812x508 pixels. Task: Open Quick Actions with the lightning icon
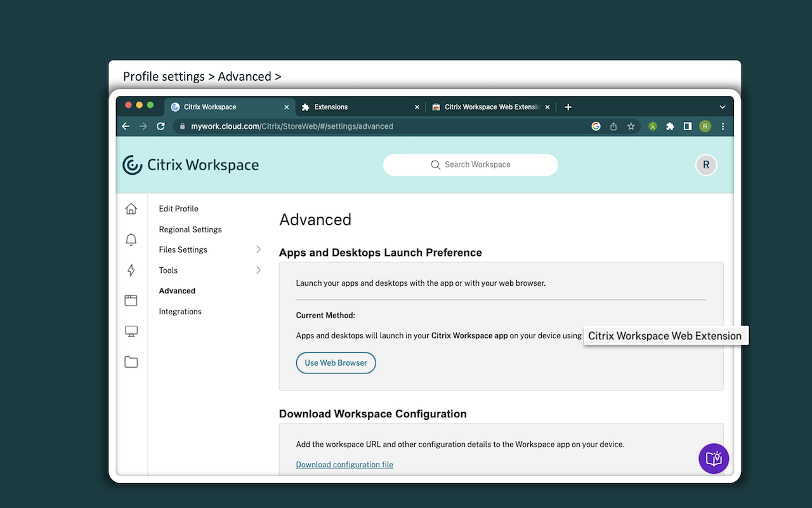[131, 270]
